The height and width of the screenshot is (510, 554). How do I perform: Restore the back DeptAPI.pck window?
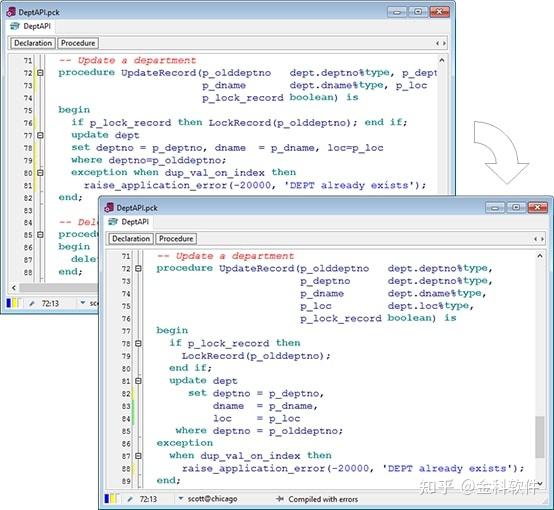[418, 12]
